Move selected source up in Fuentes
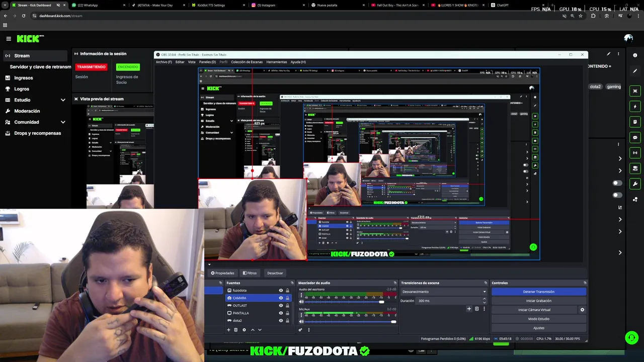644x362 pixels. point(253,330)
